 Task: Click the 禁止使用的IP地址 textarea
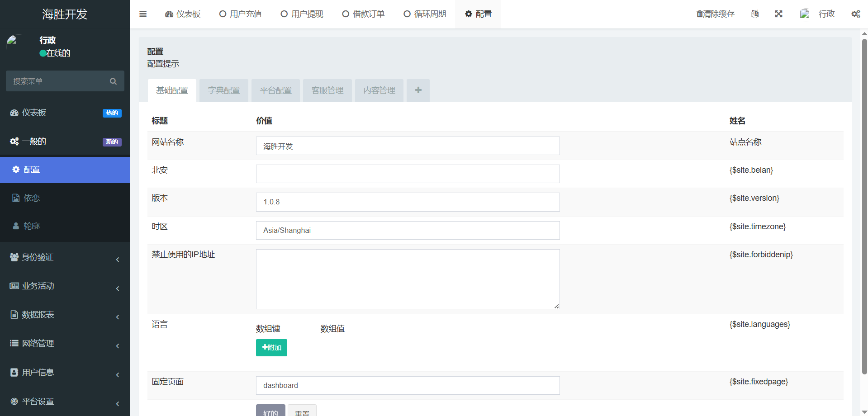(x=408, y=279)
